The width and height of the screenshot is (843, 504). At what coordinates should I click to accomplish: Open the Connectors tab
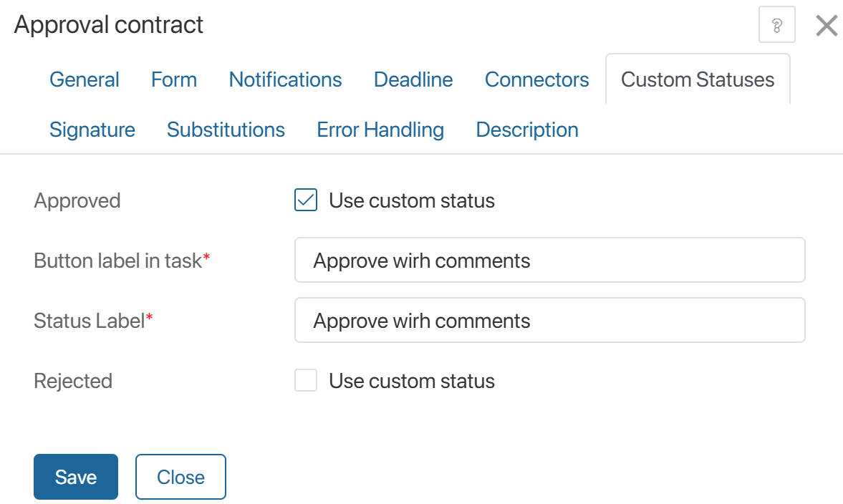click(x=536, y=79)
